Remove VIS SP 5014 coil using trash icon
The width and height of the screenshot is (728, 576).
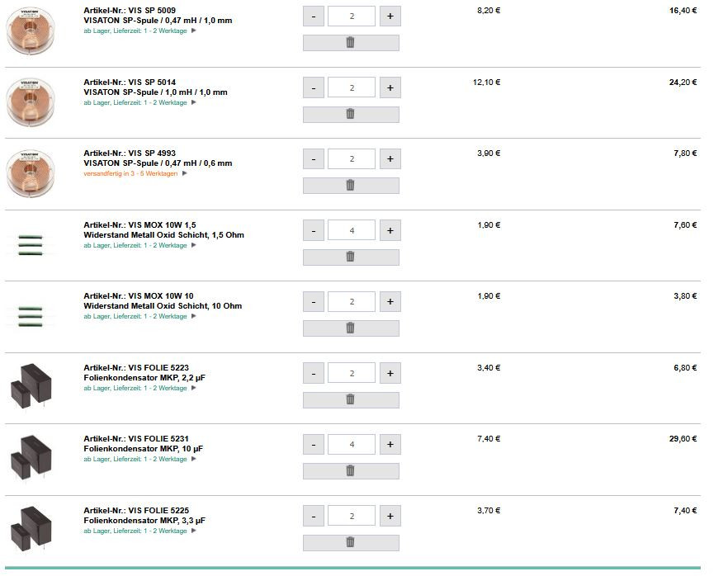coord(351,114)
